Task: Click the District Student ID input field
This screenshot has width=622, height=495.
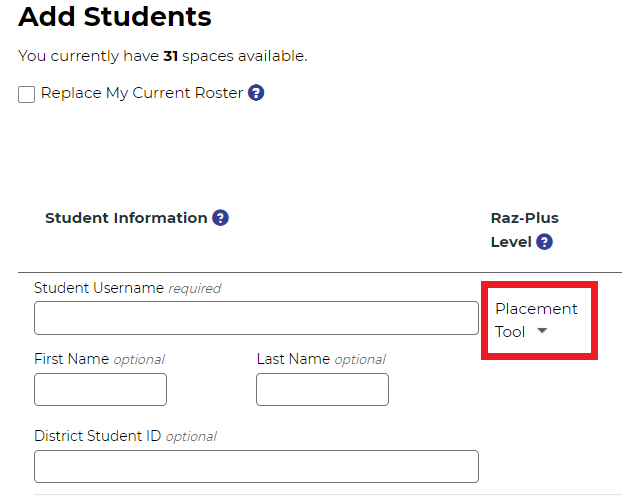Action: point(256,466)
